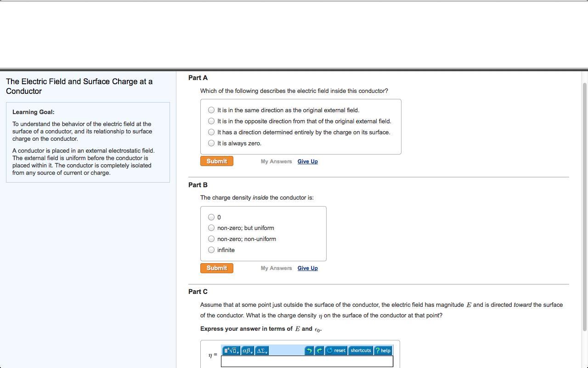Open equation editor shortcuts
This screenshot has width=588, height=368.
pos(361,351)
